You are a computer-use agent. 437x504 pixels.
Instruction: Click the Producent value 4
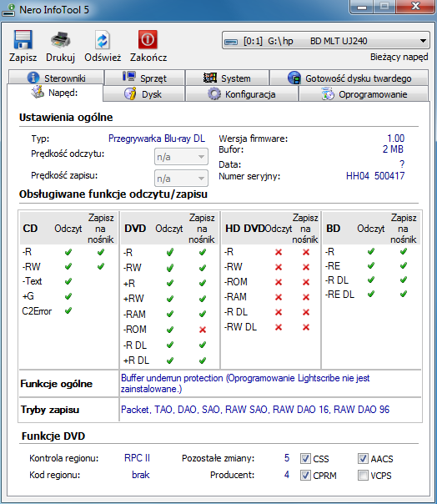[287, 475]
